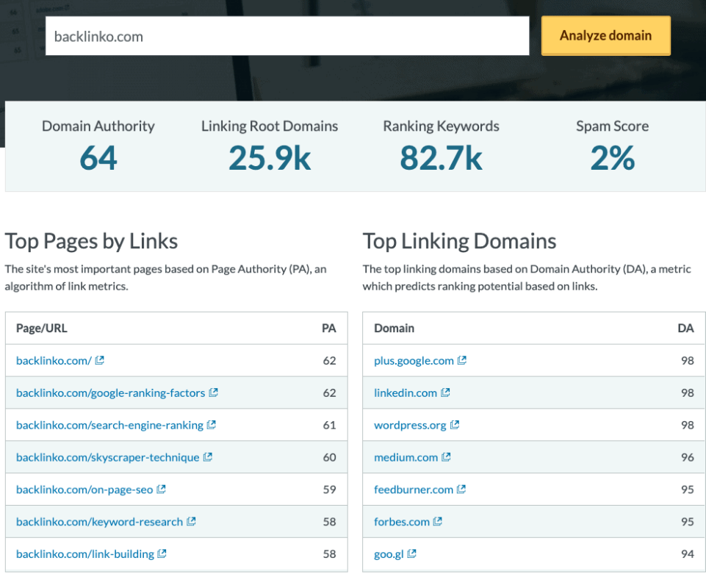The height and width of the screenshot is (588, 706).
Task: Open external link icon for wordpress.org
Action: [455, 425]
